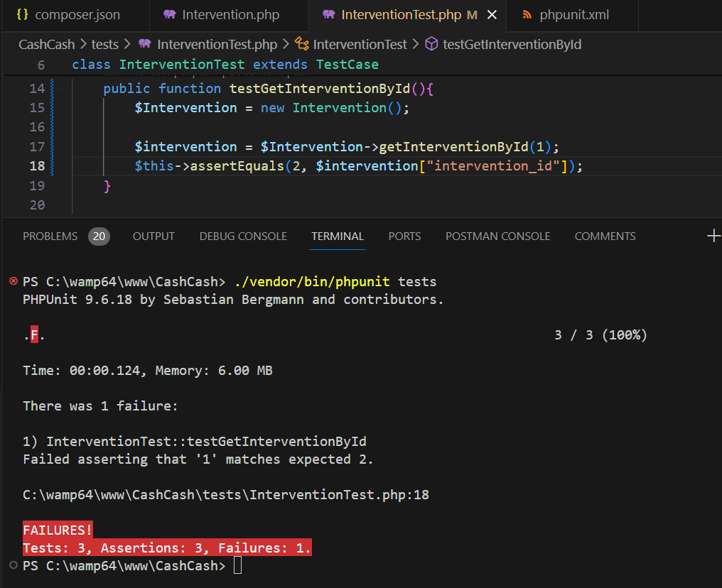This screenshot has width=722, height=588.
Task: Click the red error icon beside terminal command
Action: tap(13, 281)
